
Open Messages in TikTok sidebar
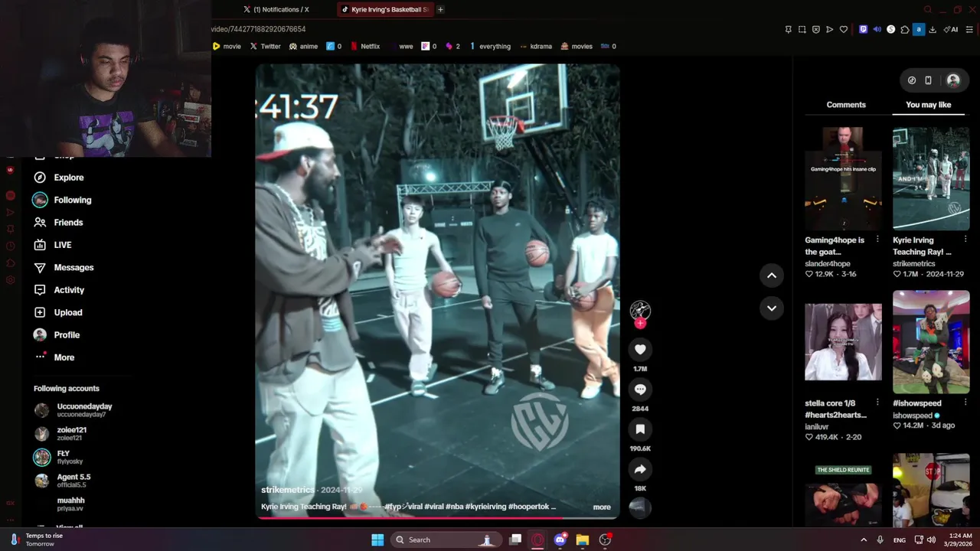tap(64, 267)
